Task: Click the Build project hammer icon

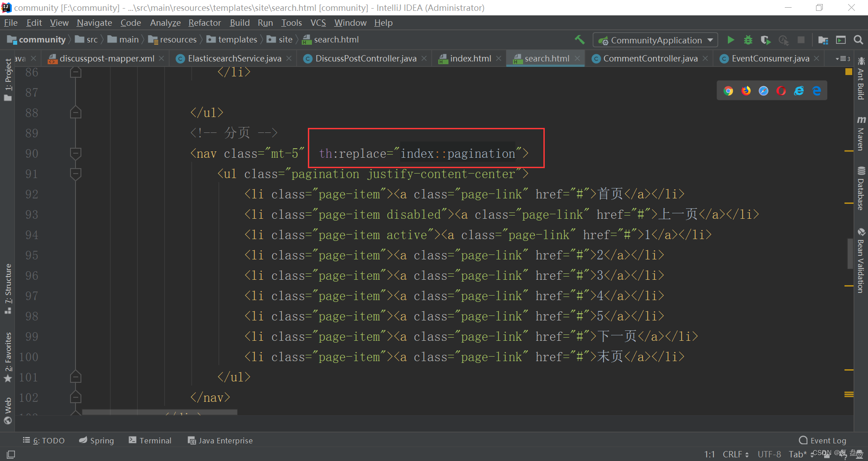Action: 580,40
